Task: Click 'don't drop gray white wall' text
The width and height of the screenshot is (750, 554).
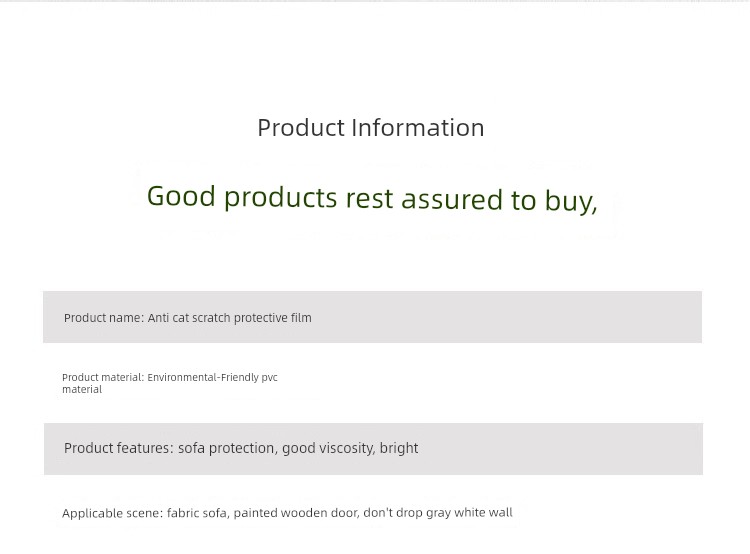Action: pyautogui.click(x=438, y=513)
